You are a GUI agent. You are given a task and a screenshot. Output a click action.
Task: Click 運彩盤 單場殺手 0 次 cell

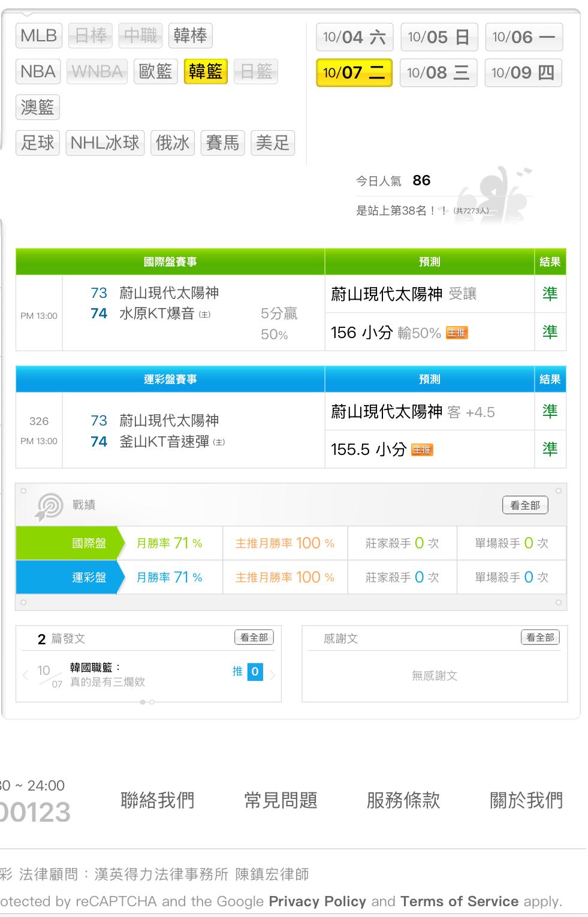pyautogui.click(x=511, y=577)
